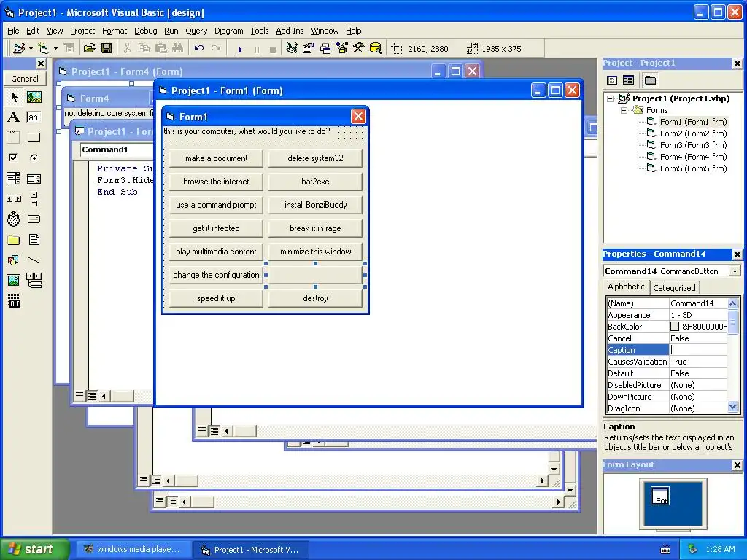Open the Form Layout Window toolbar icon
747x560 pixels.
(x=325, y=49)
